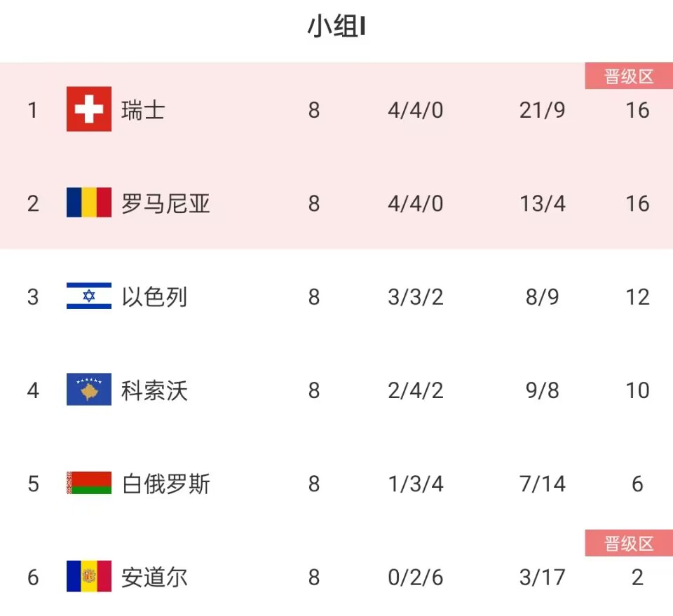
Task: Click the 小组I group heading
Action: click(336, 26)
